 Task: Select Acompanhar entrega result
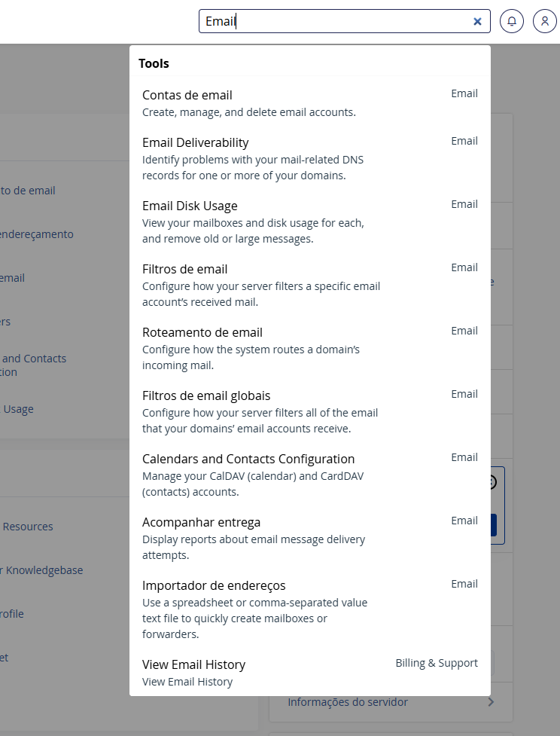click(x=201, y=522)
